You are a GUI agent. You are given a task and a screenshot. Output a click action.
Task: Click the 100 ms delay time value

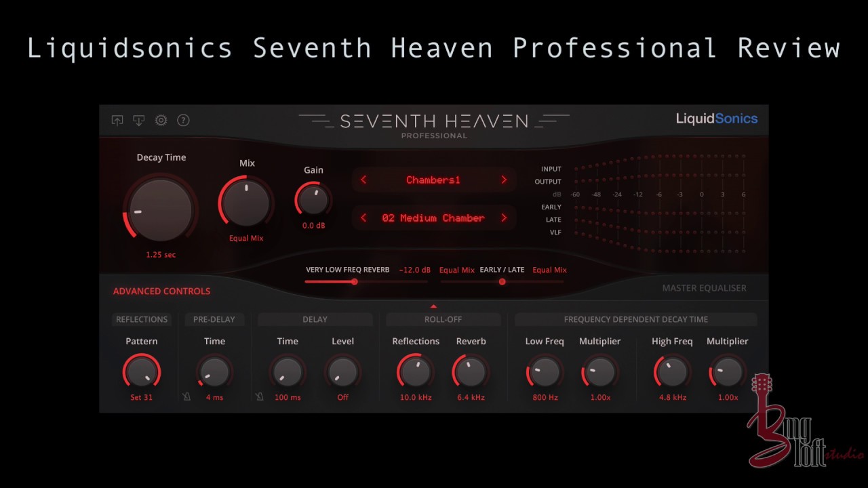(x=288, y=398)
